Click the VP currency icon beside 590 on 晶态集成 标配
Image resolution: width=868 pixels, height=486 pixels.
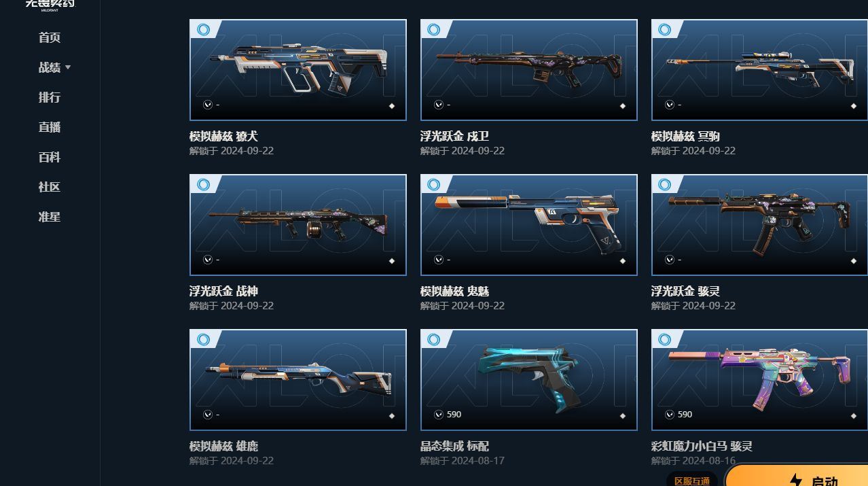tap(439, 415)
